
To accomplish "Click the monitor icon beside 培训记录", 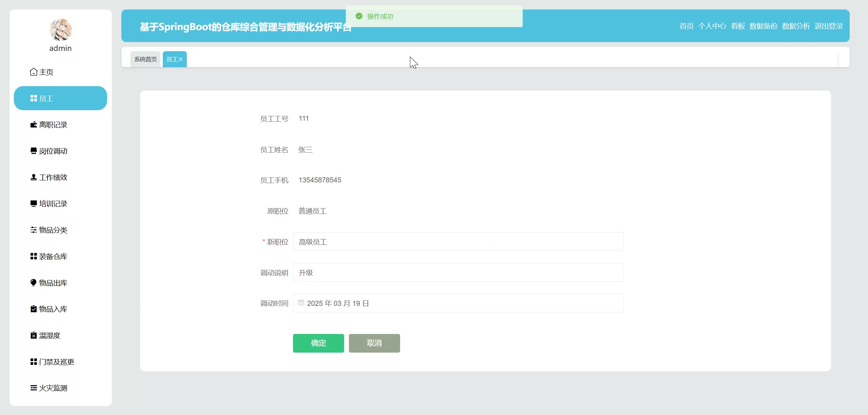I will coord(34,204).
